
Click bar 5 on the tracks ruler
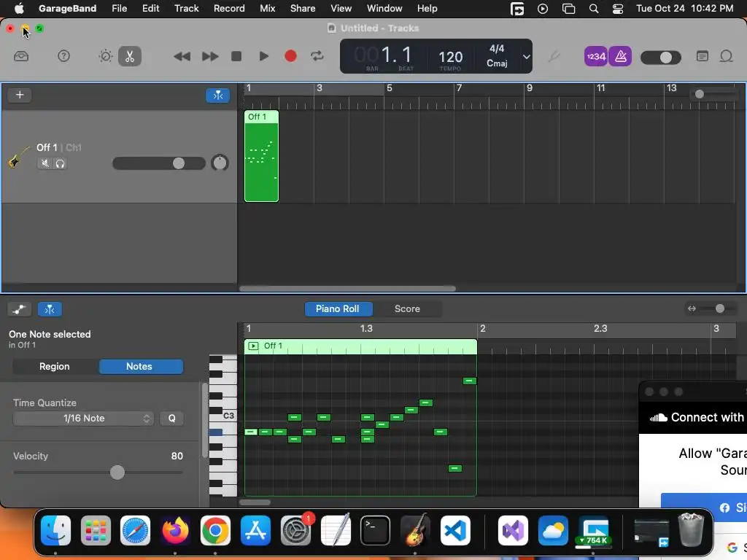[389, 88]
